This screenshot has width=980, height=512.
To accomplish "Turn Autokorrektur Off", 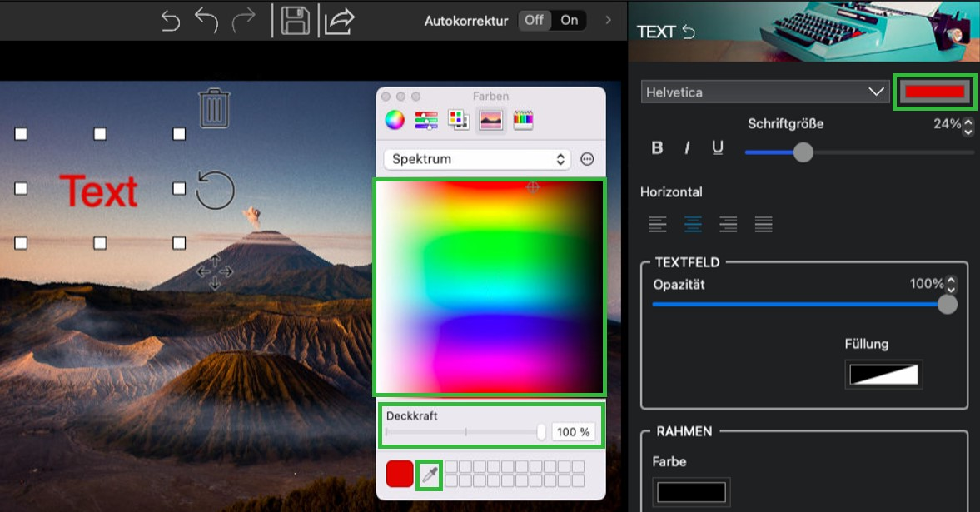I will [x=534, y=20].
